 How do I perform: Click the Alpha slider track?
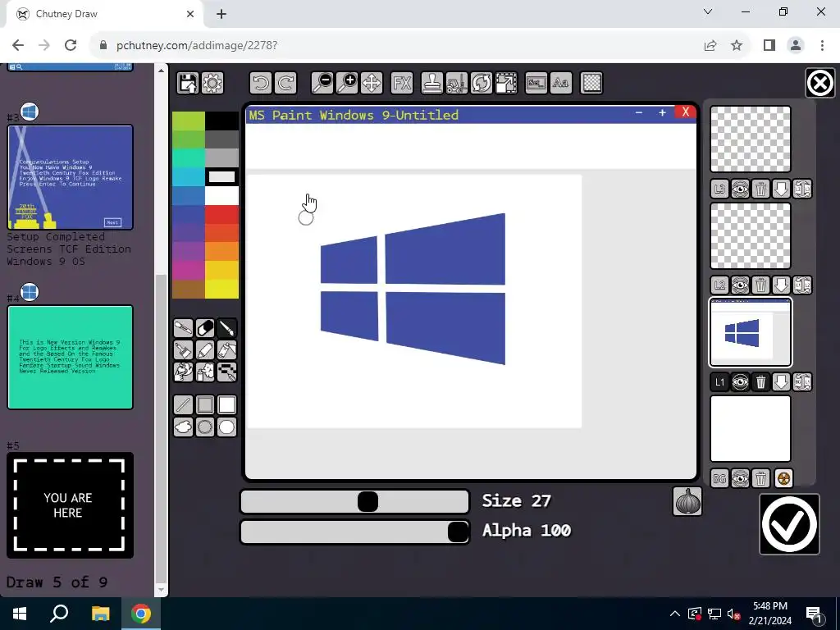(x=354, y=532)
